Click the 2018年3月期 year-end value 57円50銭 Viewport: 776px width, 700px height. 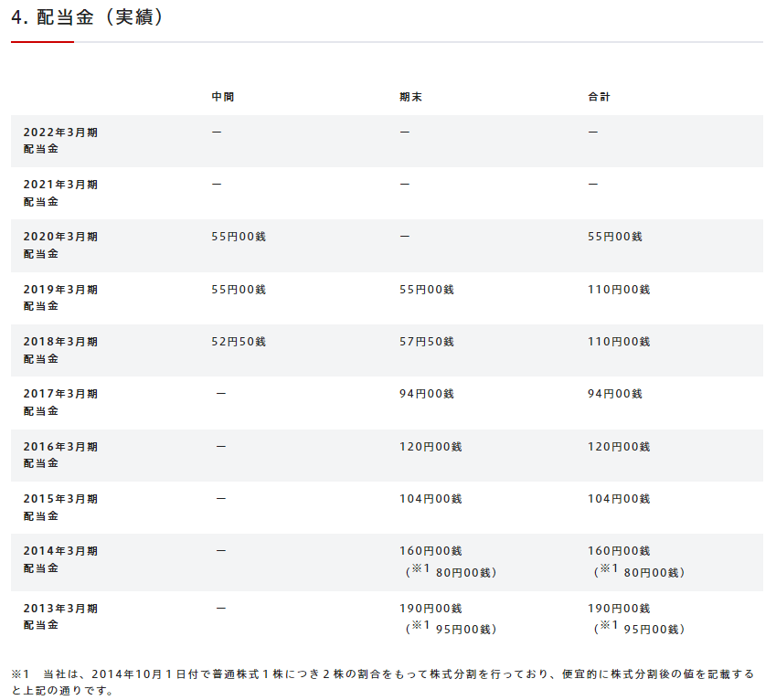427,342
